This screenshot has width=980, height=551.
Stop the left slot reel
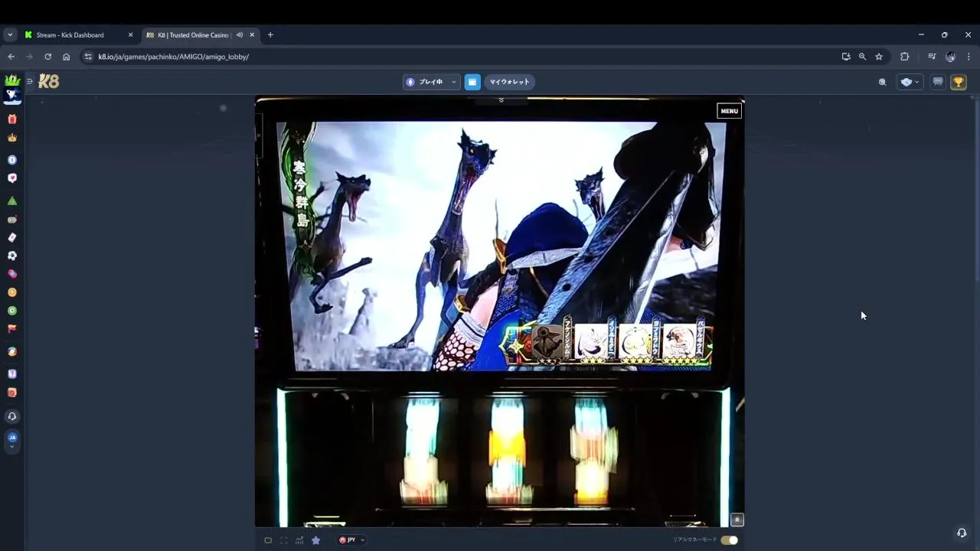pos(423,452)
